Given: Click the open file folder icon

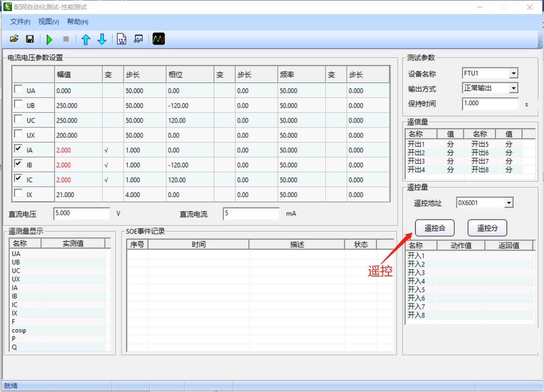Looking at the screenshot, I should point(14,39).
